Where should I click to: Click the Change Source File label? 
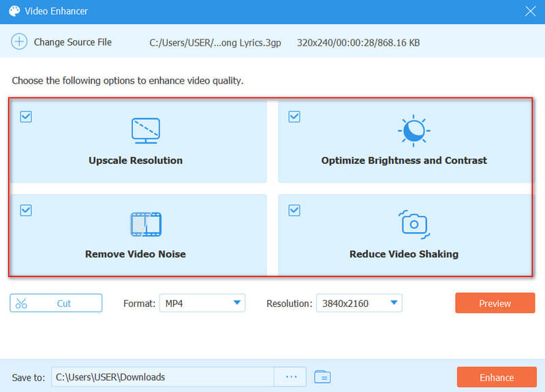click(x=72, y=42)
